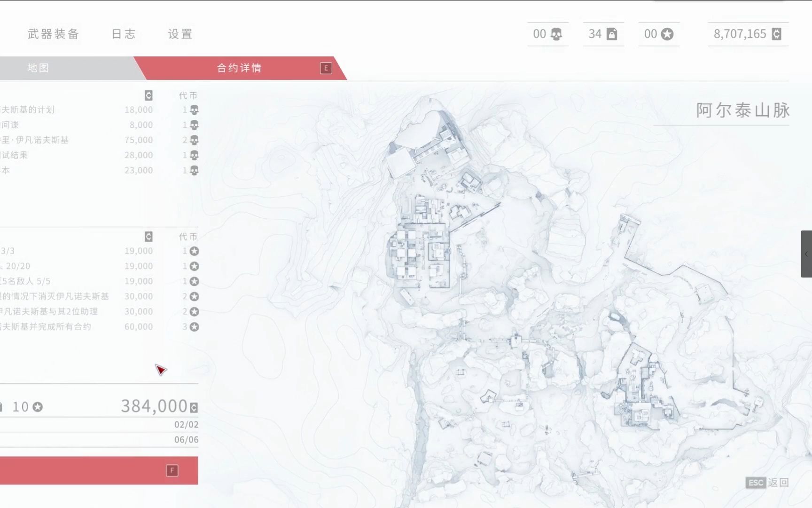Click the skull icon in the 8,000 row
The height and width of the screenshot is (508, 812).
pyautogui.click(x=194, y=125)
